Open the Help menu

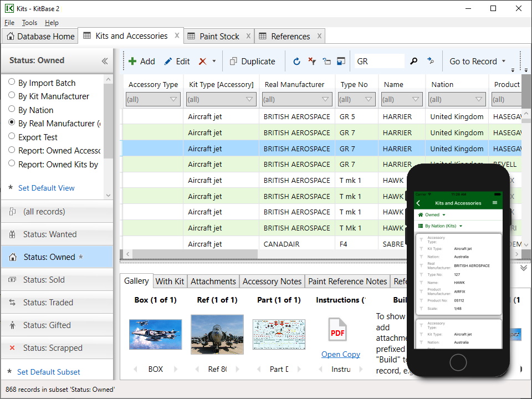point(52,23)
